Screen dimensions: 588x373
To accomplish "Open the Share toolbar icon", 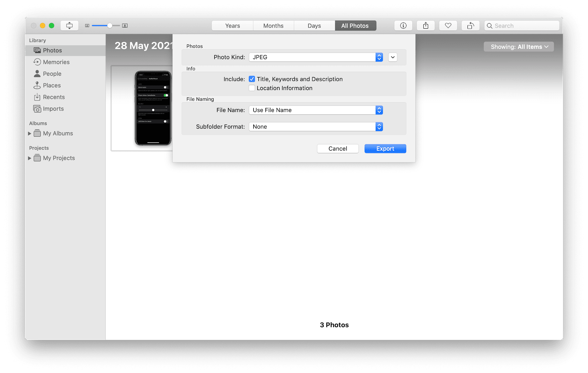I will coord(426,26).
